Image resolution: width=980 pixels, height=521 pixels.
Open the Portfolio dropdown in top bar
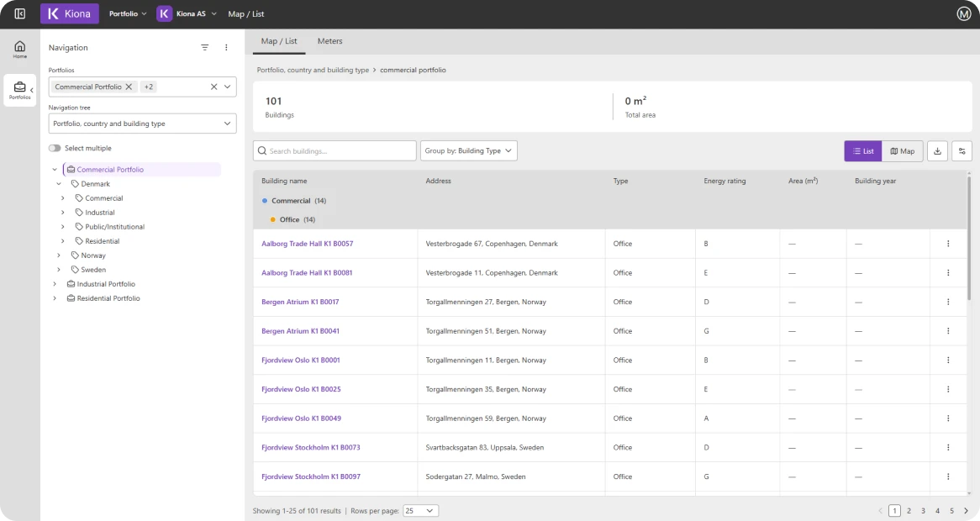click(128, 13)
